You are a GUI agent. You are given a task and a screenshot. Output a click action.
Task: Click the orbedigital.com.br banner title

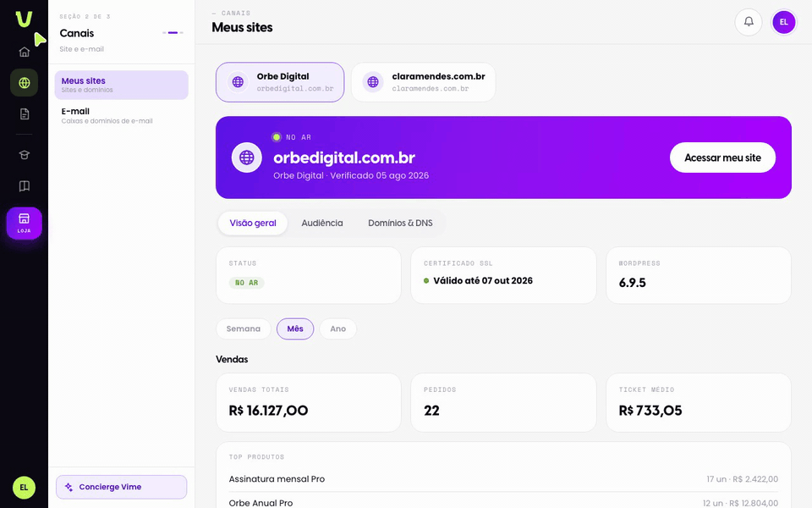point(344,157)
